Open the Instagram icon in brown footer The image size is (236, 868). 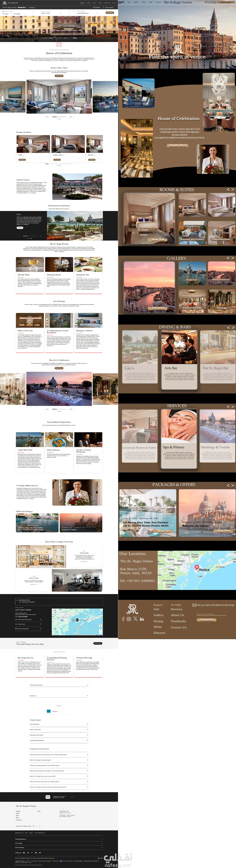coord(129,619)
